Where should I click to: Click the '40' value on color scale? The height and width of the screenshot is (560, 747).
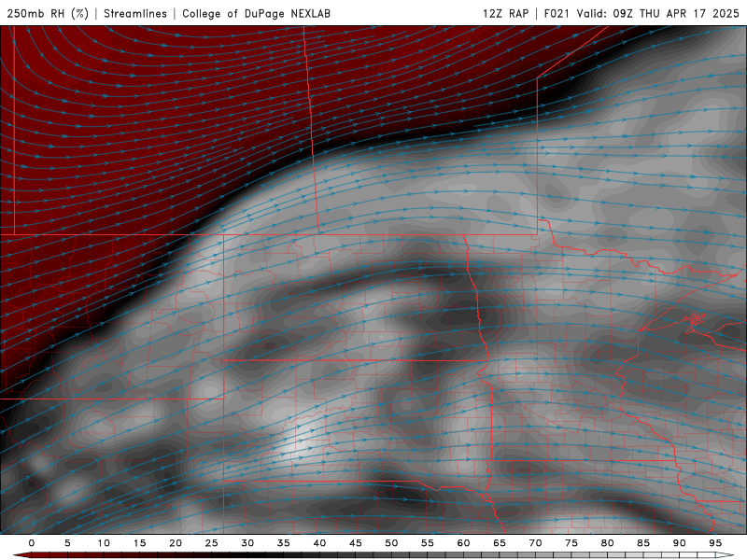coord(319,543)
